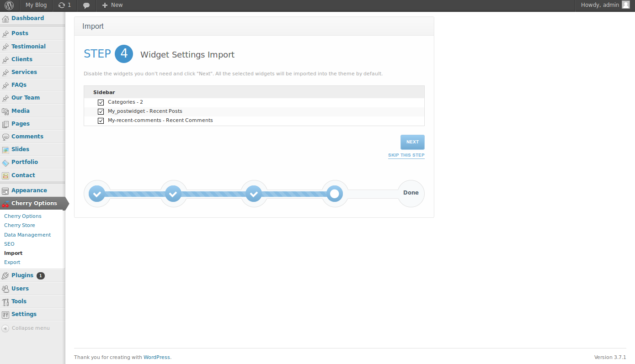
Task: Select the Import submenu item
Action: 13,253
